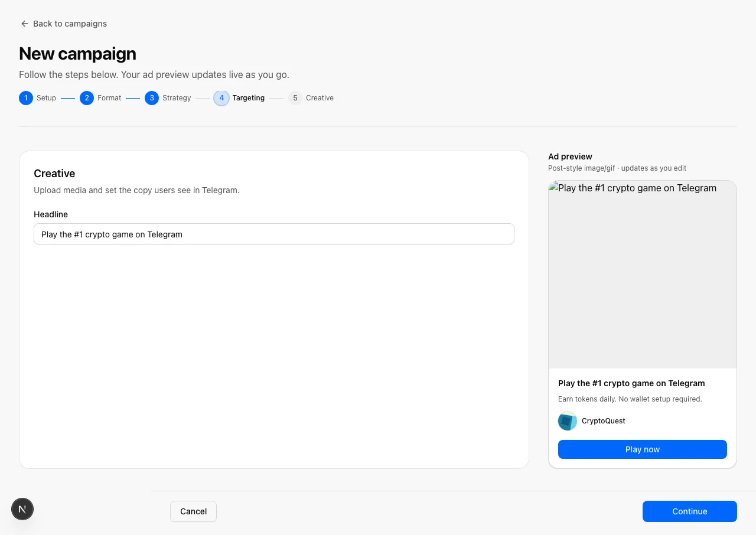Image resolution: width=756 pixels, height=535 pixels.
Task: Continue to the next step
Action: pos(690,511)
